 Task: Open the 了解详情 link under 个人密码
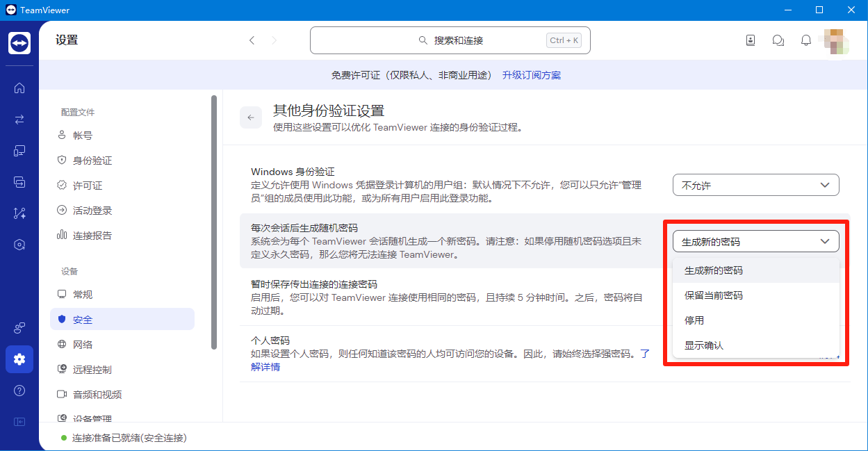click(265, 367)
